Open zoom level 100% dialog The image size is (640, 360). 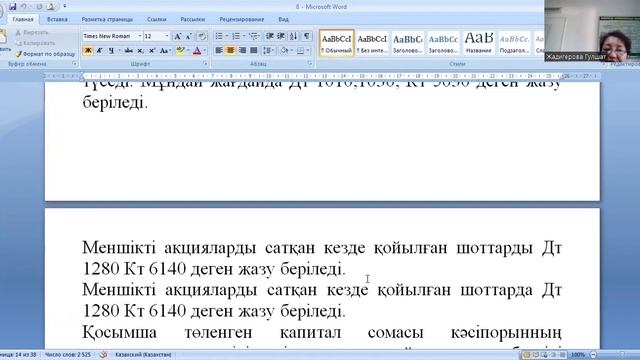coord(578,355)
